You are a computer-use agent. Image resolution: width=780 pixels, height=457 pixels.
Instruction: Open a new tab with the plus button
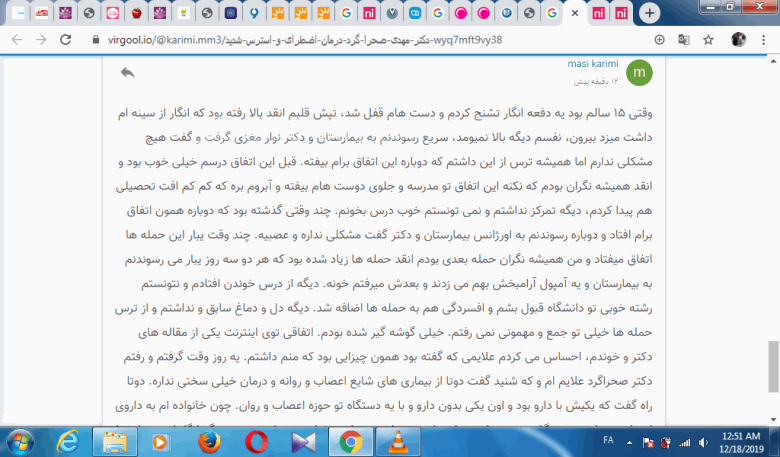(649, 13)
